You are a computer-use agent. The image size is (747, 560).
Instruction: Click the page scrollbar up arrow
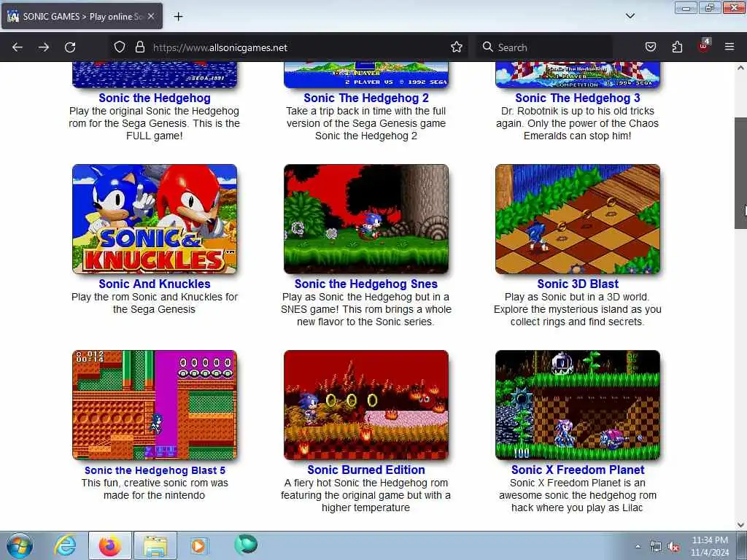click(740, 68)
